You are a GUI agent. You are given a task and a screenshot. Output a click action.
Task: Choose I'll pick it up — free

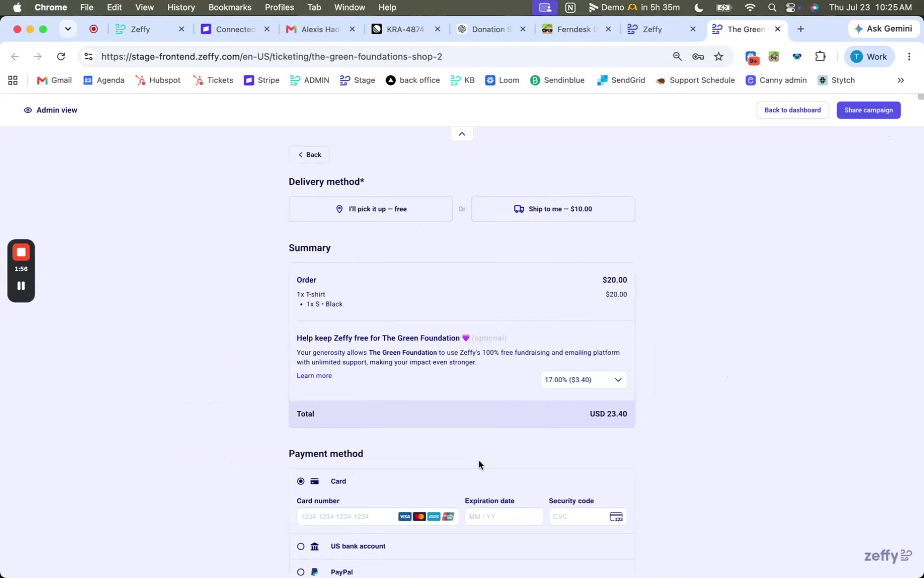371,209
